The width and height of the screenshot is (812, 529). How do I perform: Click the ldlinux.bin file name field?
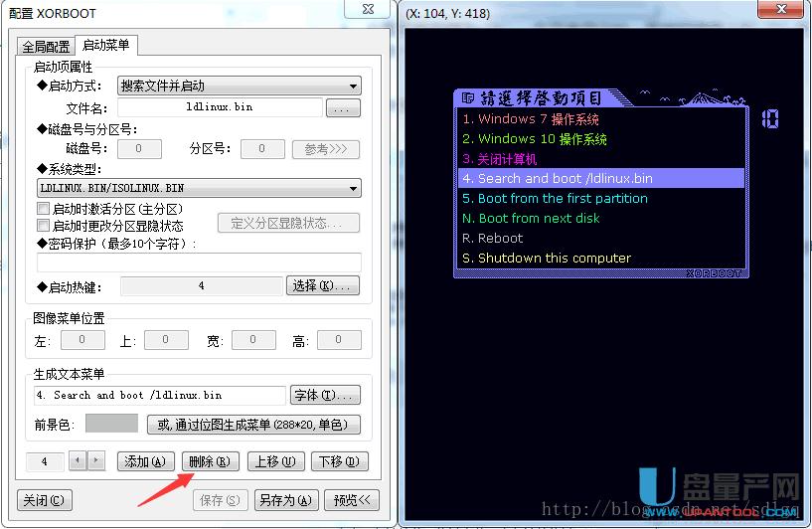[220, 107]
